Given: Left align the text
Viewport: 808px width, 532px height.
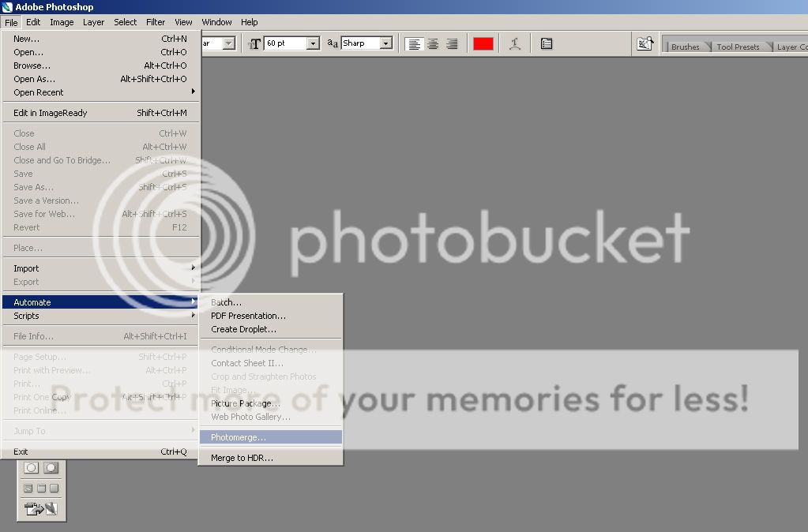Looking at the screenshot, I should (414, 43).
